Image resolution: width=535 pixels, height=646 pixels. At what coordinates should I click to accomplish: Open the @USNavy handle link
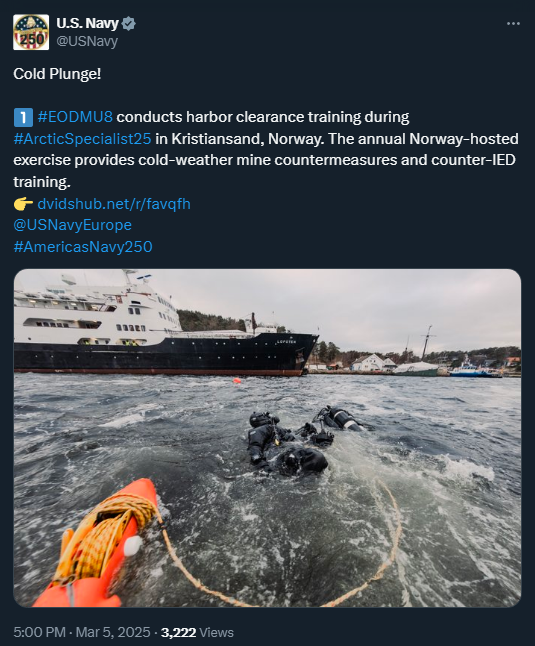[x=87, y=41]
